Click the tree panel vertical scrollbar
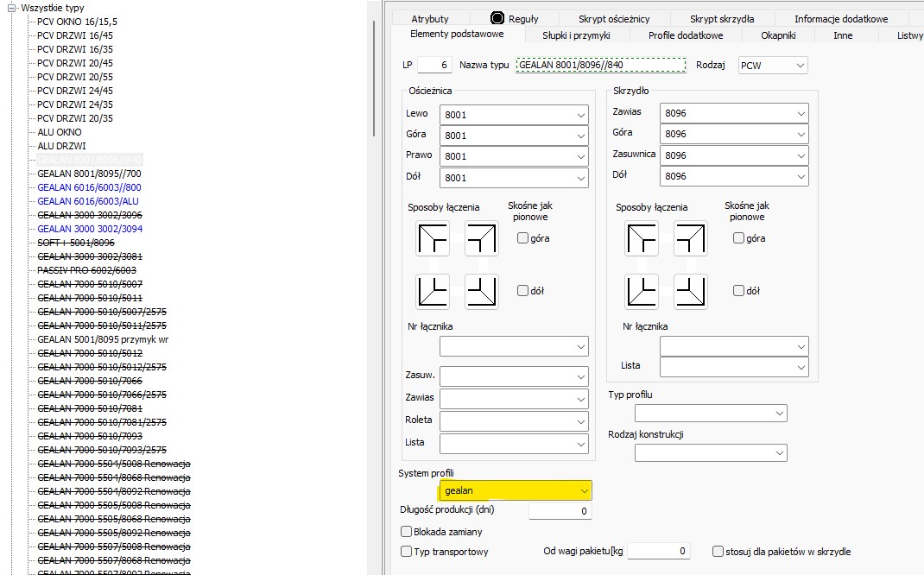This screenshot has width=924, height=575. coord(374,77)
